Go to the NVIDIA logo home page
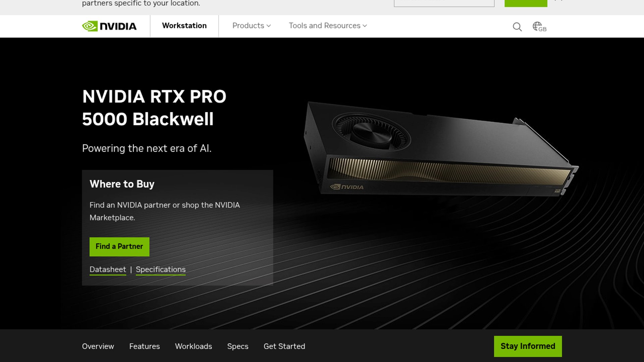 point(109,26)
